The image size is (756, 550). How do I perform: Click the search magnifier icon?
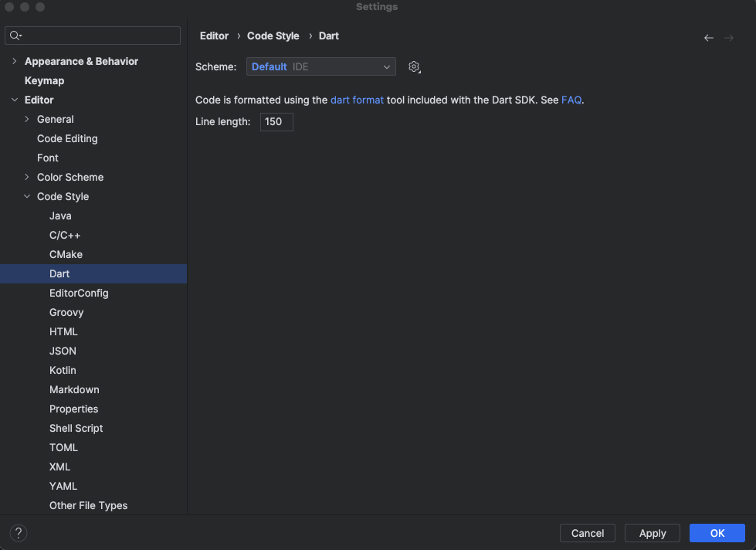coord(15,36)
